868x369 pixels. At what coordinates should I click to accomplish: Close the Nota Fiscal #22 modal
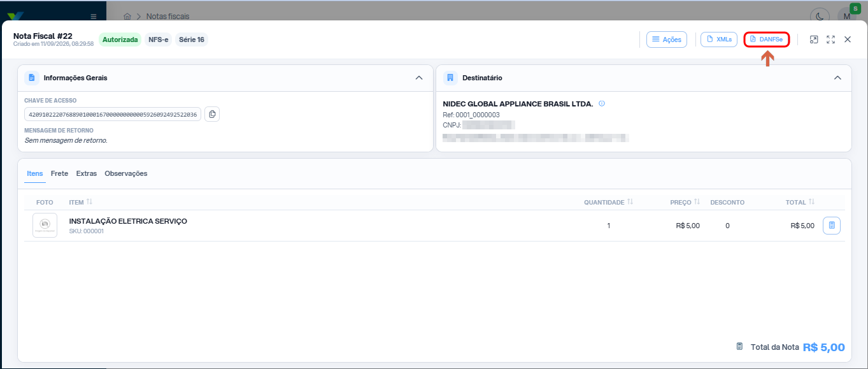[848, 40]
